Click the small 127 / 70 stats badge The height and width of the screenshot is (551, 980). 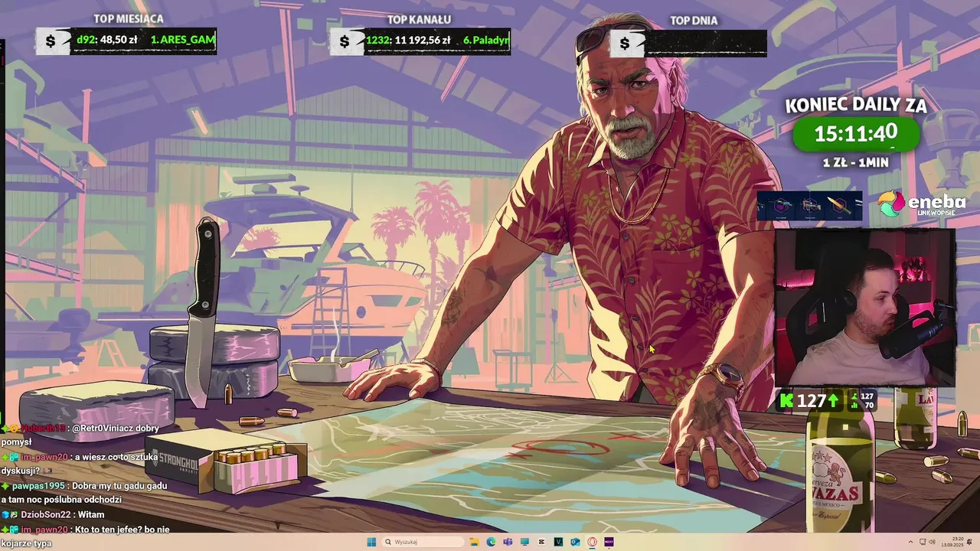(x=862, y=400)
